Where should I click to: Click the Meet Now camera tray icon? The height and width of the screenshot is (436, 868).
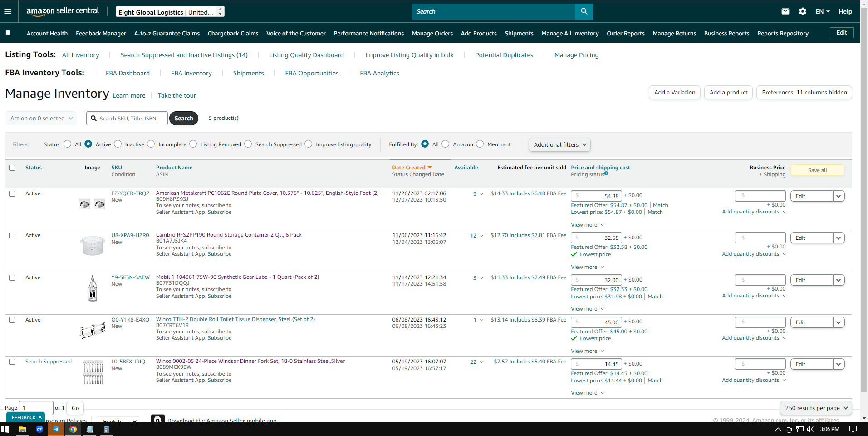789,429
